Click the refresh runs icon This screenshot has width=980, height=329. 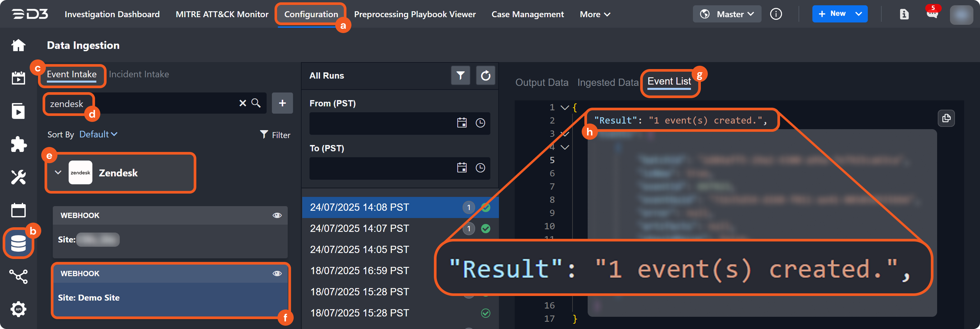(485, 76)
